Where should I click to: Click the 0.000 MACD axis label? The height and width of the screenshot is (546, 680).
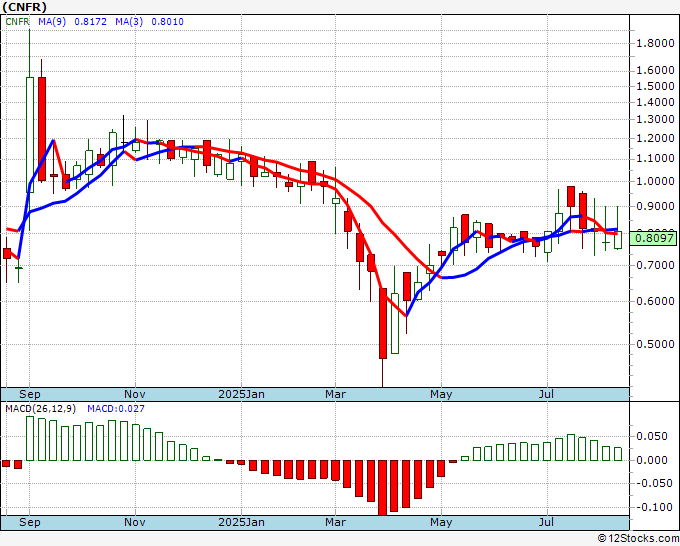652,460
